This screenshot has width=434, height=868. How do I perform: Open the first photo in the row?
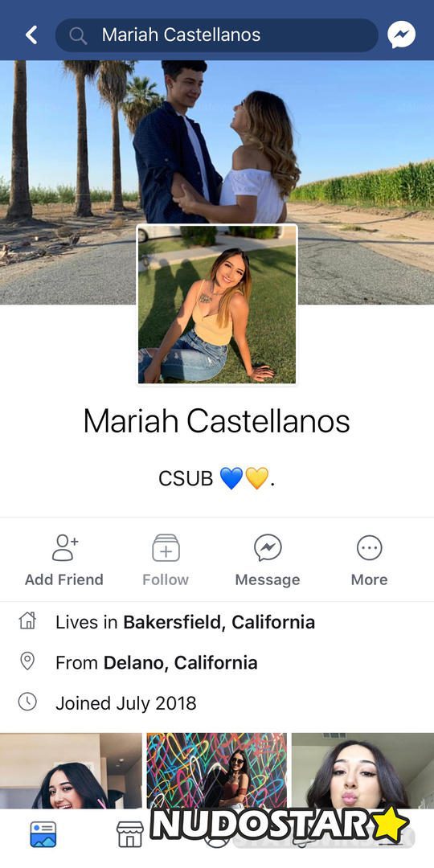[x=71, y=771]
